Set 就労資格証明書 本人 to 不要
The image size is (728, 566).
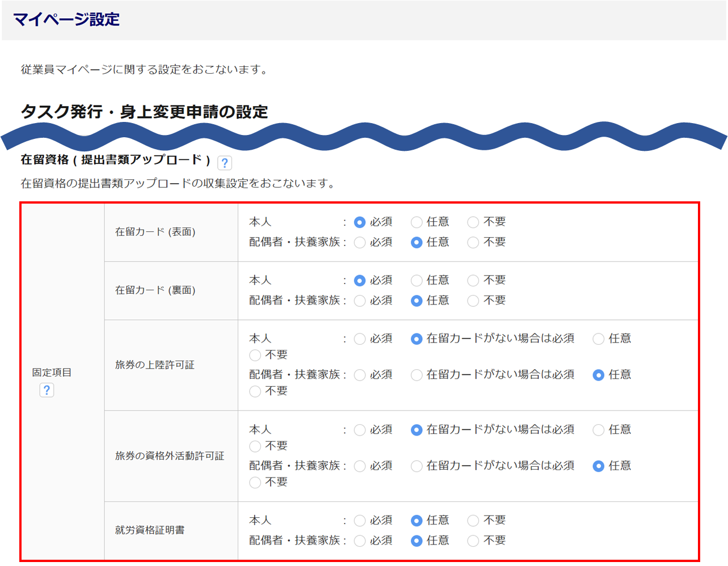tap(473, 521)
